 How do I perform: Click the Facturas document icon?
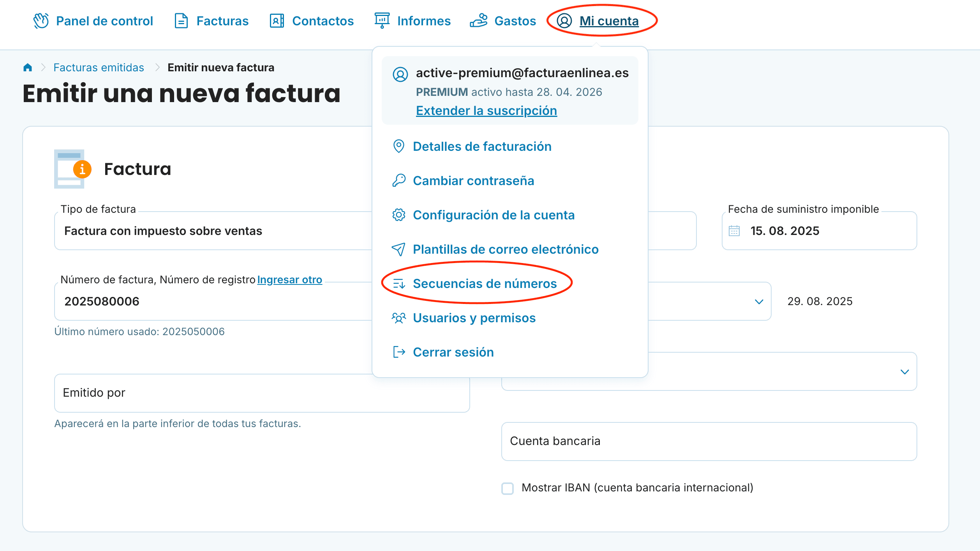point(181,21)
